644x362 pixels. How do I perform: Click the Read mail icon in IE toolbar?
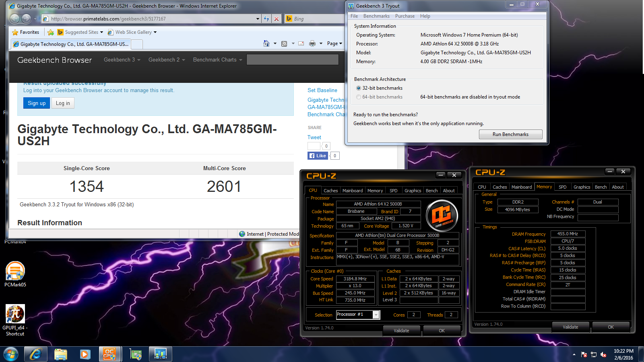pos(301,43)
